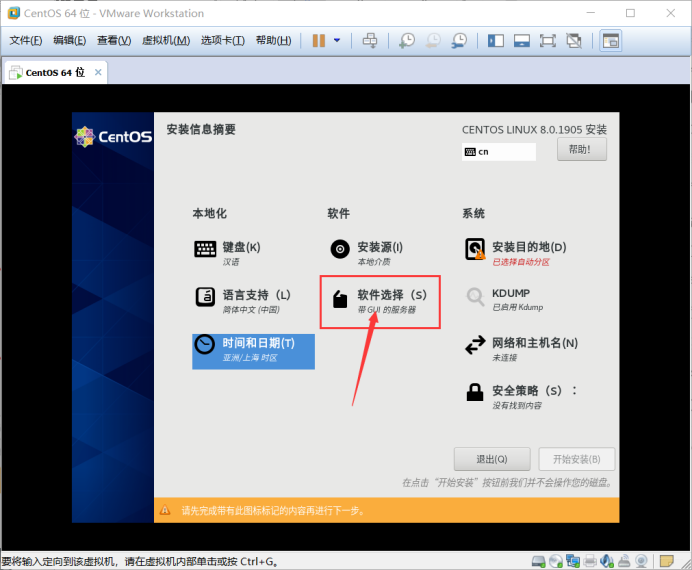This screenshot has width=692, height=570.
Task: Click the 未连接 network status text
Action: 504,357
